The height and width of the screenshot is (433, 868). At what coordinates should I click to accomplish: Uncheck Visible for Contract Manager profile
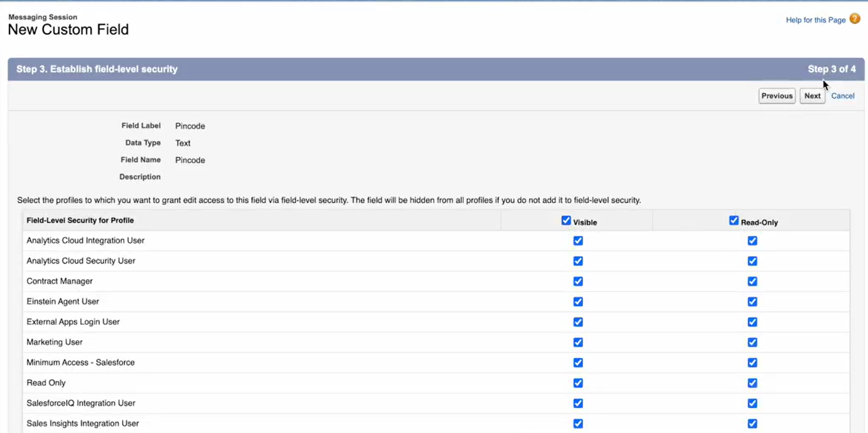pyautogui.click(x=578, y=281)
